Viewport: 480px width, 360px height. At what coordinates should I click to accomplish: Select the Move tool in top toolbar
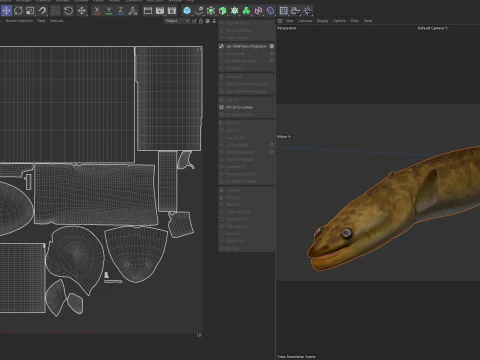point(6,11)
